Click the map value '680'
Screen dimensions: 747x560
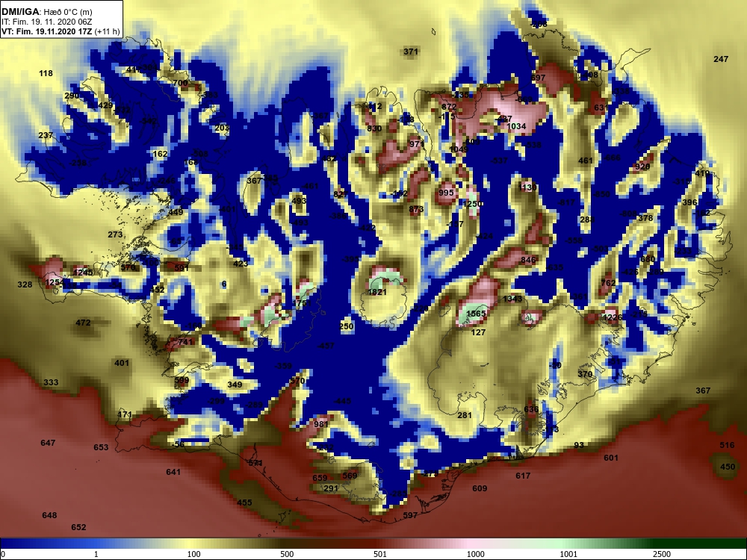pyautogui.click(x=648, y=259)
